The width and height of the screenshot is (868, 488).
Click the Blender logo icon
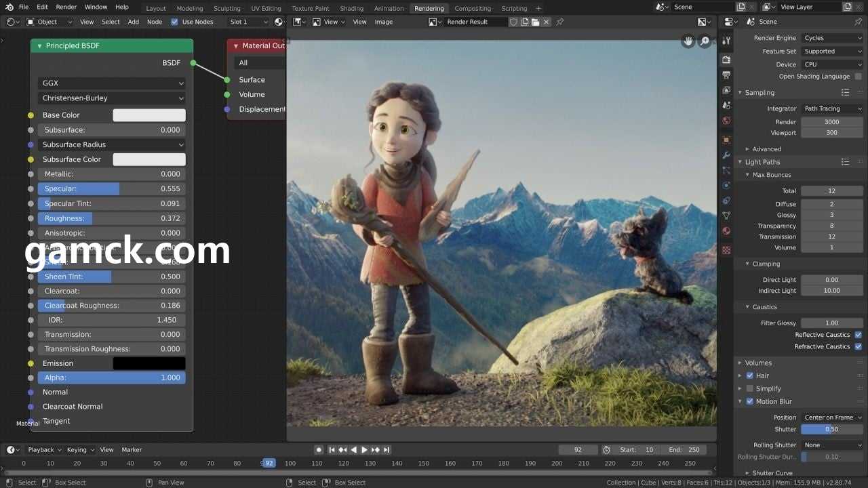click(x=9, y=7)
